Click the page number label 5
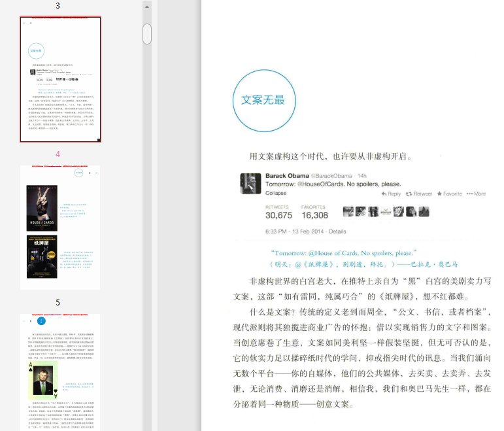 (58, 302)
